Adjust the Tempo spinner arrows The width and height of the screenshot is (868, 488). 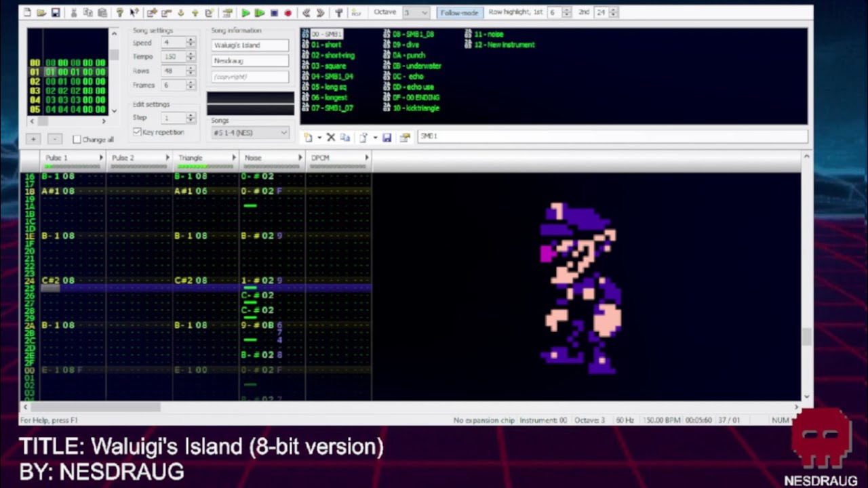[x=191, y=57]
